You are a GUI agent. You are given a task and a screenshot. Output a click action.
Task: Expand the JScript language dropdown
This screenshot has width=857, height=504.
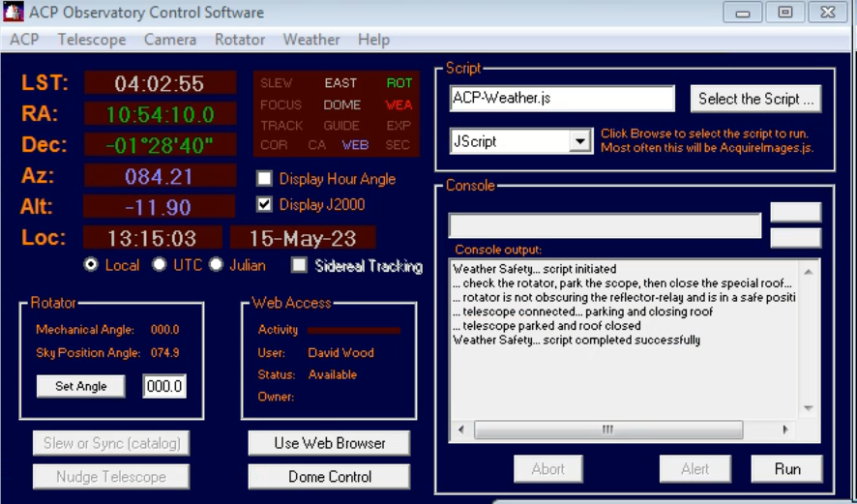[x=580, y=141]
